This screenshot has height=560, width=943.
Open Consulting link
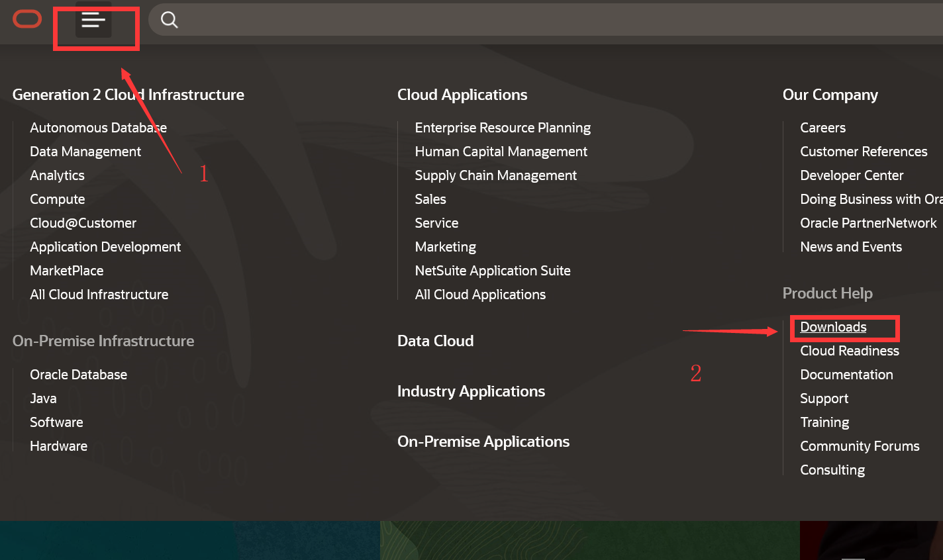tap(832, 470)
